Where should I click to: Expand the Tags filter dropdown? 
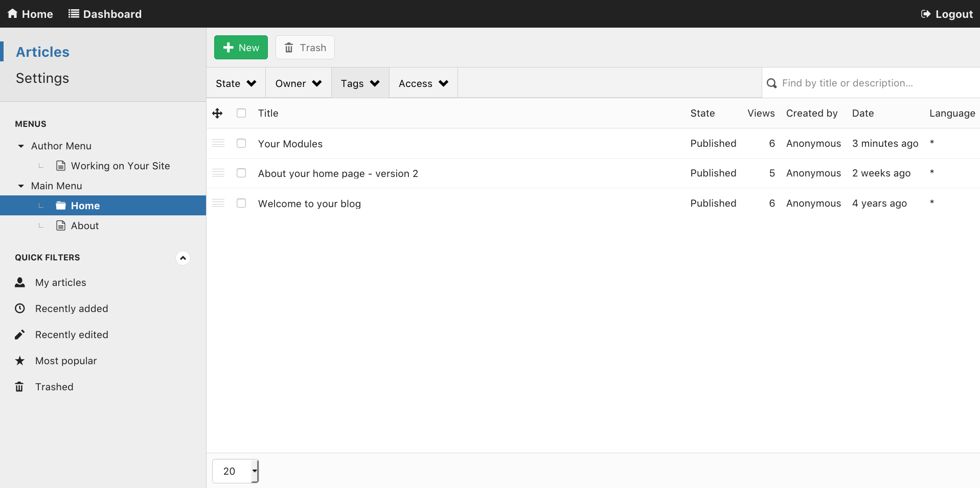[360, 83]
